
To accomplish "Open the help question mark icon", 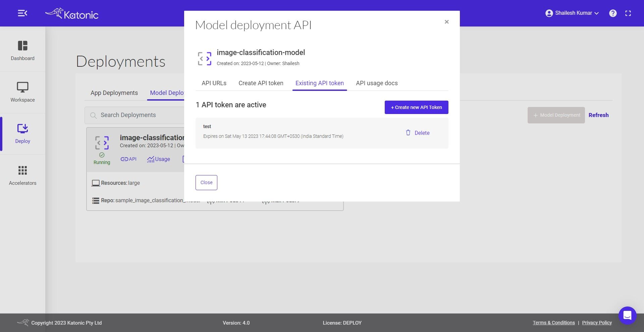I will pyautogui.click(x=613, y=13).
